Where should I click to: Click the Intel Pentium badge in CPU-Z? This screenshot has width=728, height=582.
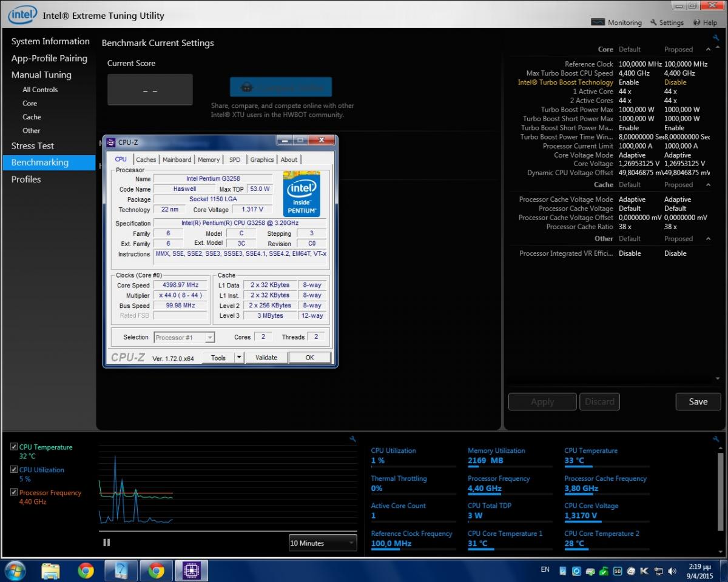pos(302,194)
